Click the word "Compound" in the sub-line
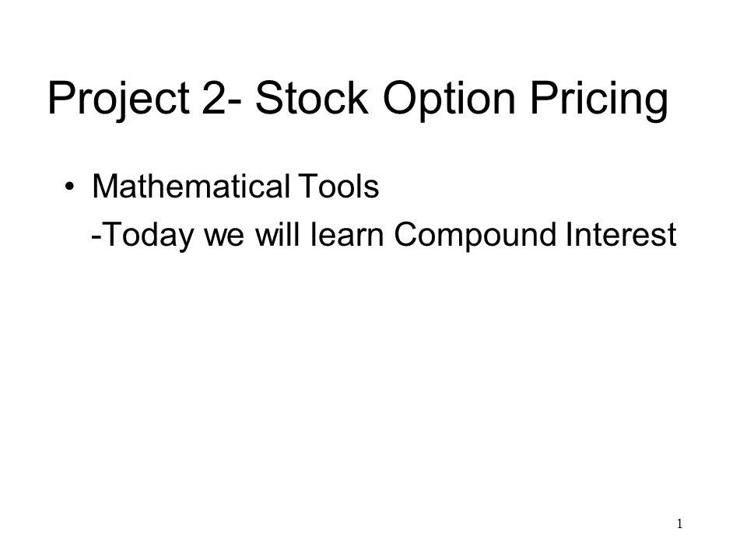 475,235
